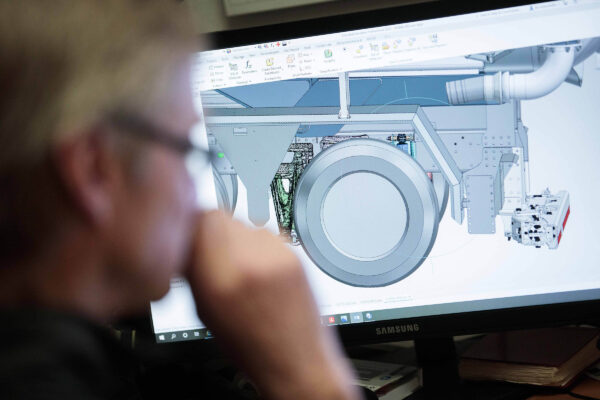Click the green icon in the ribbon toolbar
The height and width of the screenshot is (400, 600).
(327, 53)
